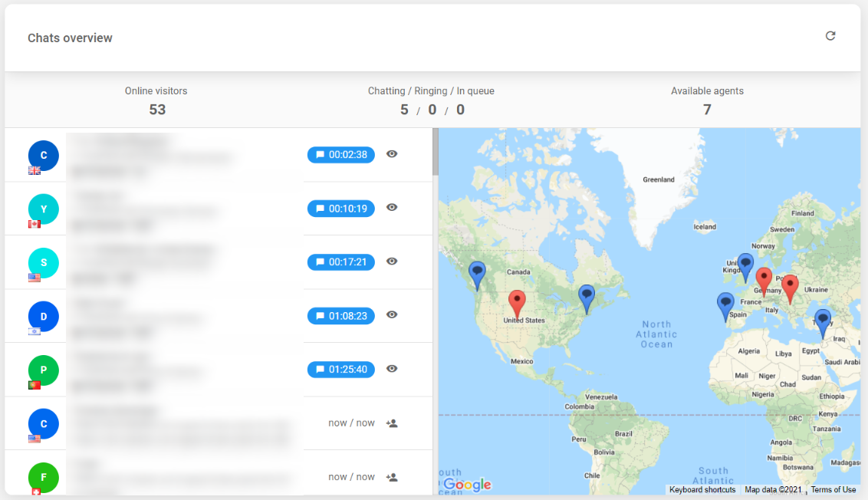Click add-person icon for visitor F
Viewport: 868px width, 500px height.
[392, 477]
